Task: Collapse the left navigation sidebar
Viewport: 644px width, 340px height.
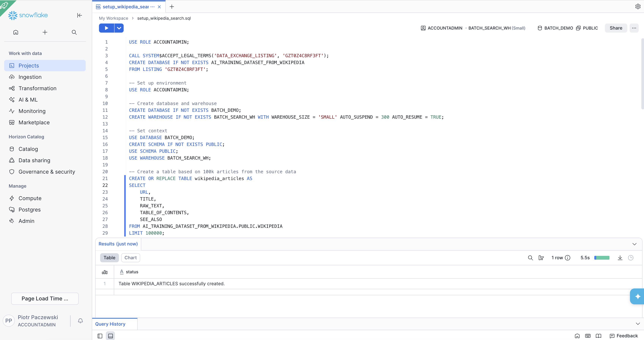Action: (79, 15)
